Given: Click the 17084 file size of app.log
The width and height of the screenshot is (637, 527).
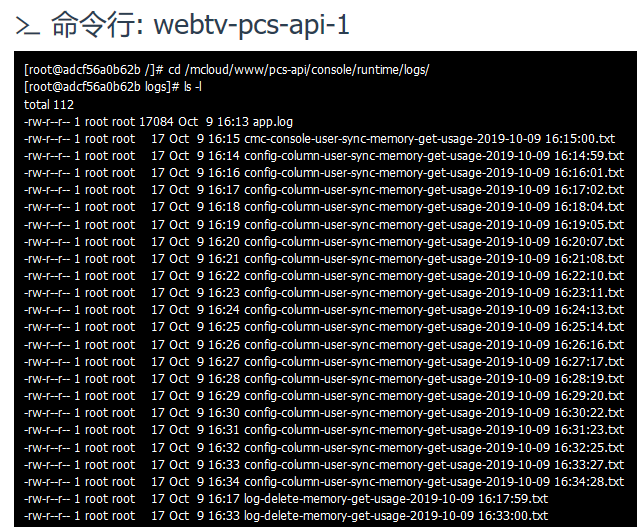Looking at the screenshot, I should pos(156,122).
